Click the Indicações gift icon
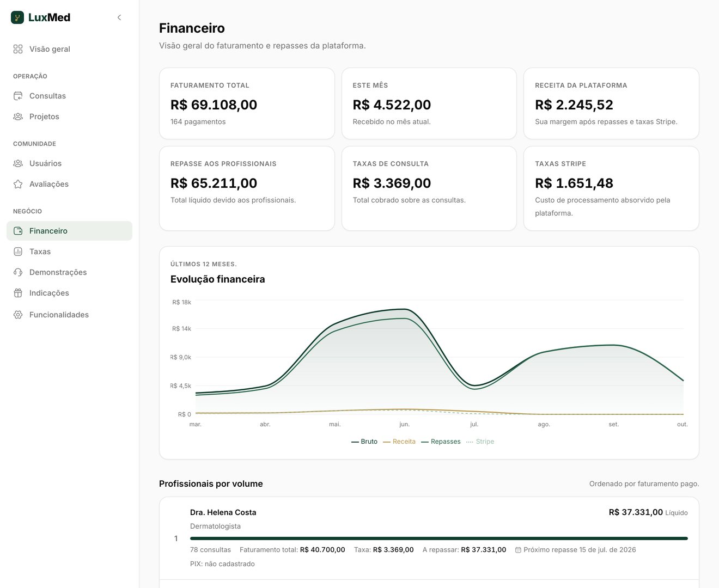The image size is (719, 588). click(x=18, y=293)
